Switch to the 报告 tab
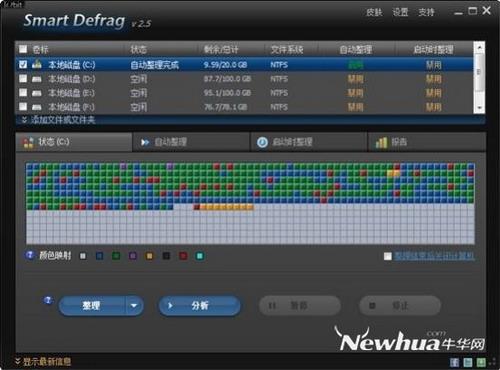 click(x=427, y=142)
